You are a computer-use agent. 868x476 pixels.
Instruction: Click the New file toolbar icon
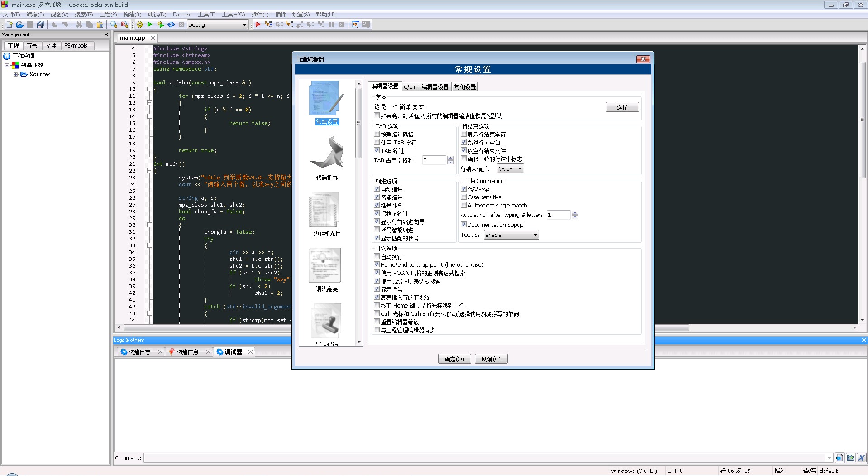9,24
